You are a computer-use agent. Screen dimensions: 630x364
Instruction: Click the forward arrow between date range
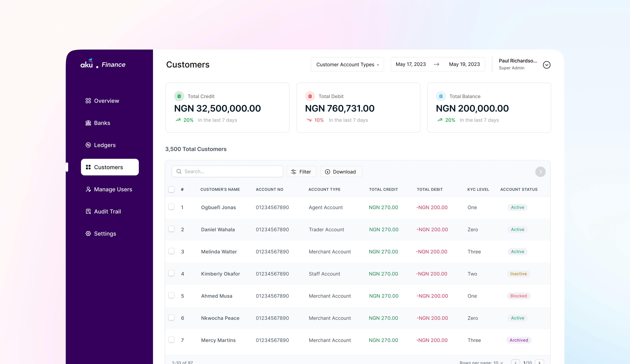point(437,64)
